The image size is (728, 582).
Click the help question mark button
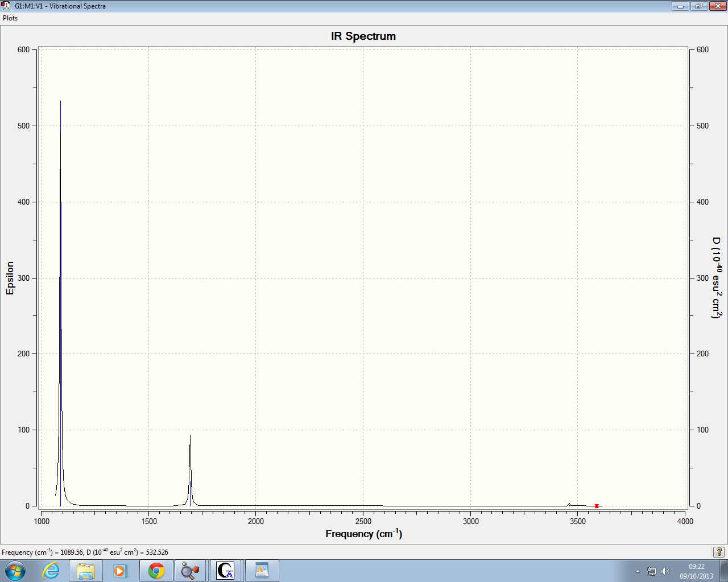pos(719,552)
